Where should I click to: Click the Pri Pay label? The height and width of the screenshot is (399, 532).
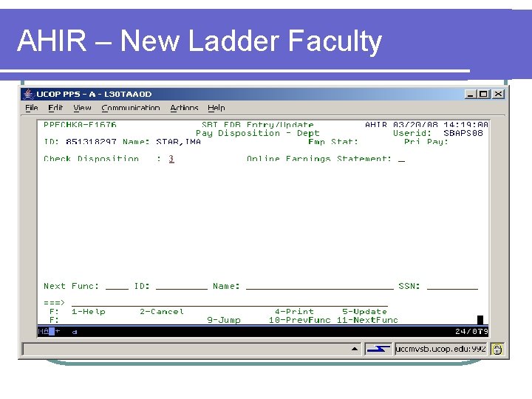point(426,141)
